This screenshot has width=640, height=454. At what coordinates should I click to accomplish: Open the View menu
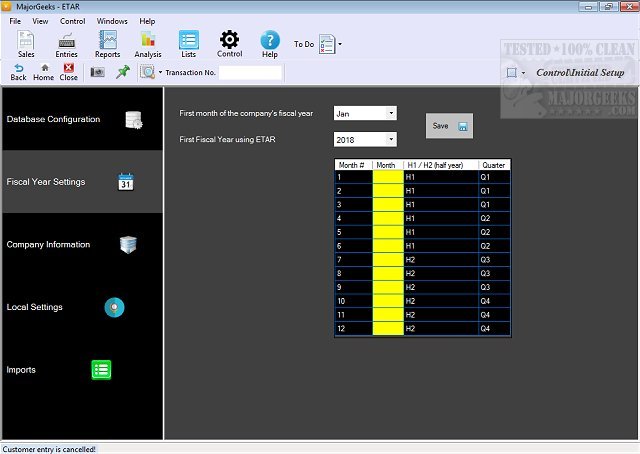point(40,21)
